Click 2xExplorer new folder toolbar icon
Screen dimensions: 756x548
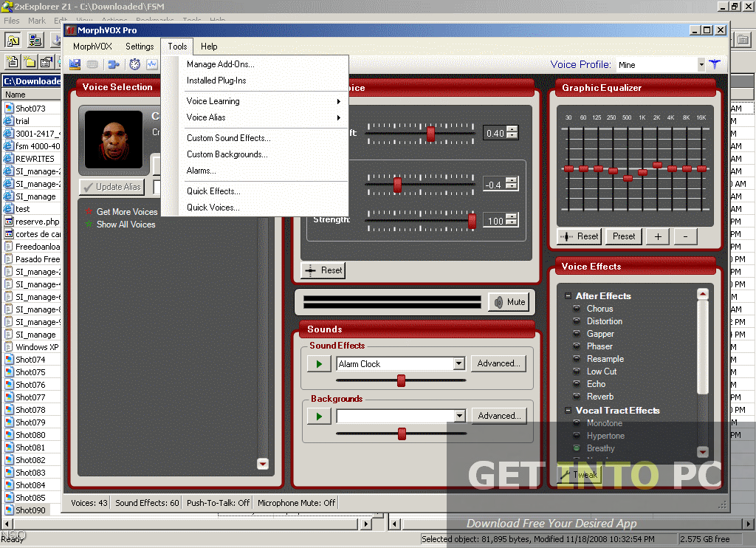[x=30, y=62]
